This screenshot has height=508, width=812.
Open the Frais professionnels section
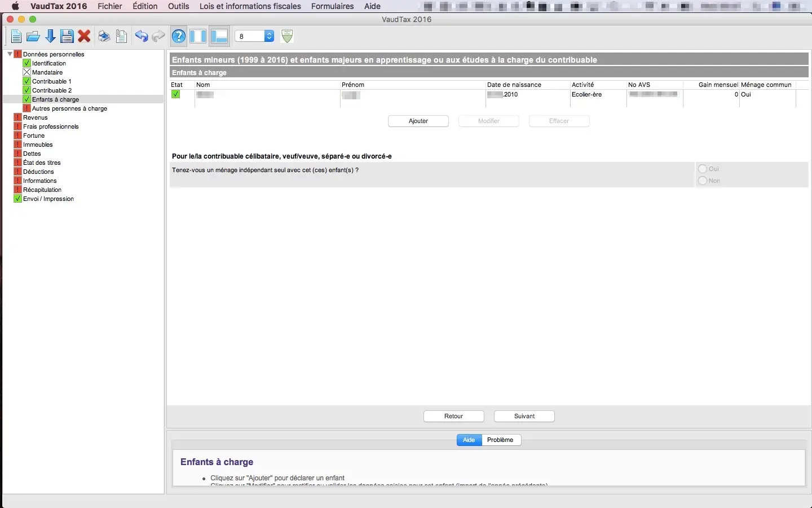[51, 126]
